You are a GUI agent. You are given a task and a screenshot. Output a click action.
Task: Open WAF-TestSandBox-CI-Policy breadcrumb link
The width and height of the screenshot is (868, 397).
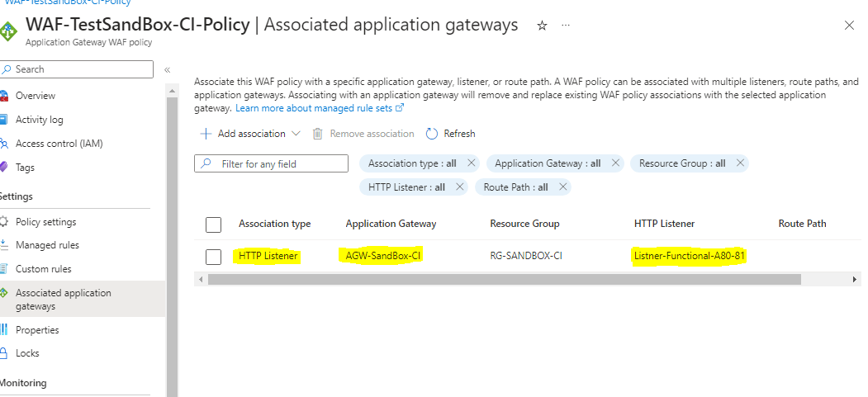(68, 2)
